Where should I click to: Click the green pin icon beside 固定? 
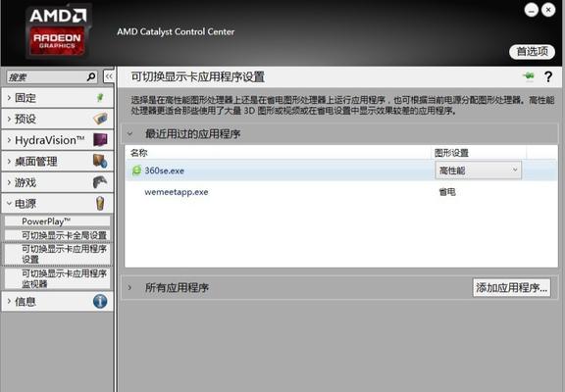(x=100, y=98)
